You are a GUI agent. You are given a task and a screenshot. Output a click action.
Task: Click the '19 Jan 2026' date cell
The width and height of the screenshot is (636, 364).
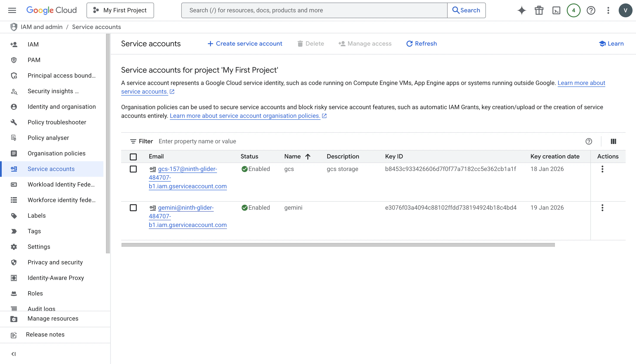547,208
